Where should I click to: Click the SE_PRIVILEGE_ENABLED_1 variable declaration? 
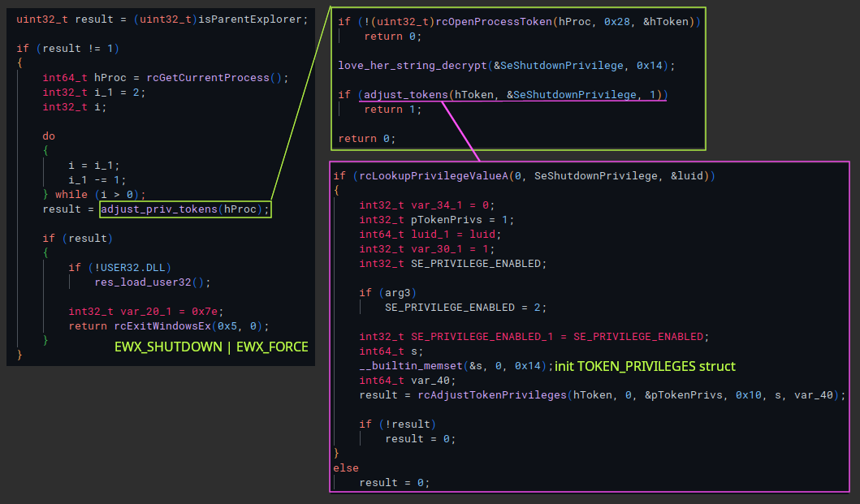pos(534,336)
